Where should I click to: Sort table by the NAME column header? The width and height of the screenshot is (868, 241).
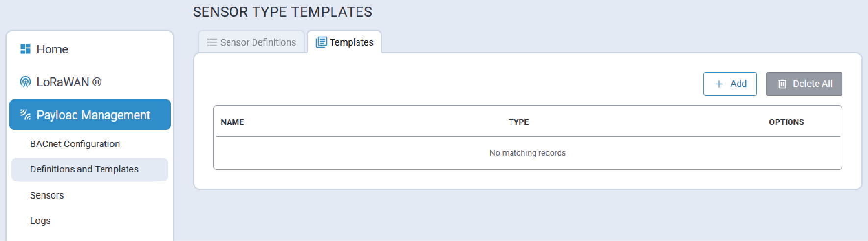pyautogui.click(x=232, y=122)
